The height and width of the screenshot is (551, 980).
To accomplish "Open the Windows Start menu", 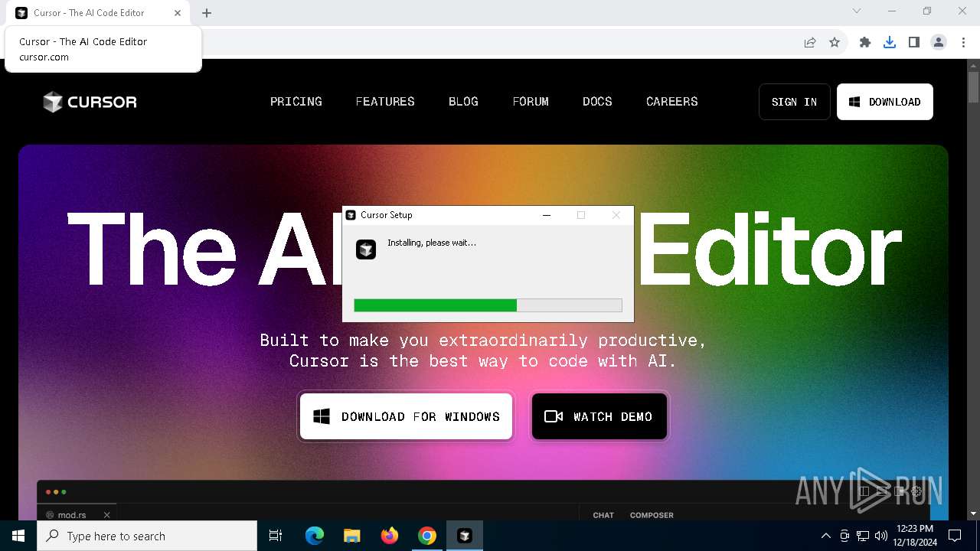I will (18, 536).
